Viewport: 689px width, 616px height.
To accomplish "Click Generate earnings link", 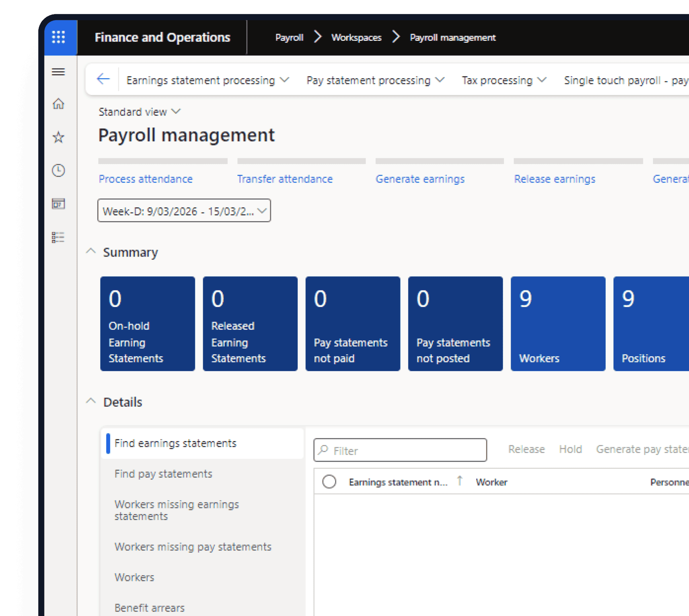I will [420, 179].
